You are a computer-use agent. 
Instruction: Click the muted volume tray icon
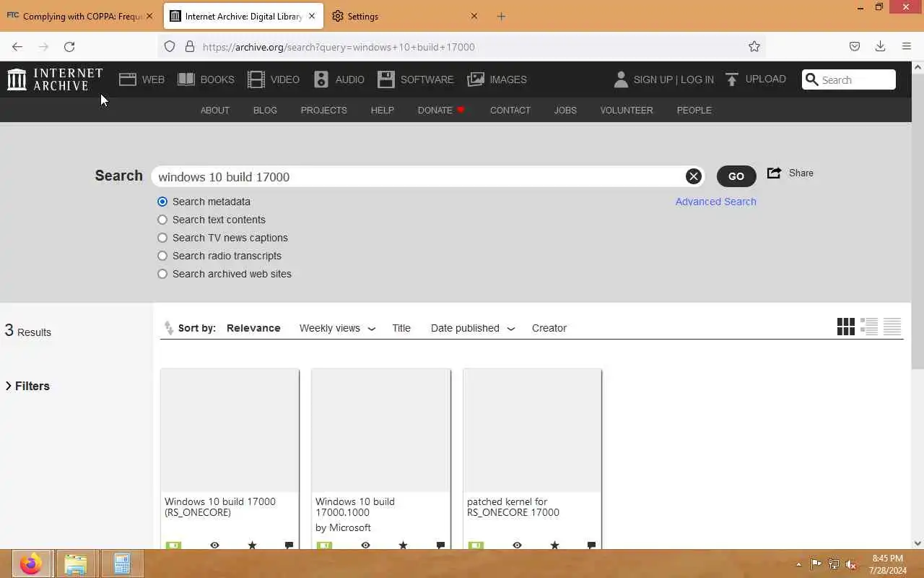tap(851, 564)
